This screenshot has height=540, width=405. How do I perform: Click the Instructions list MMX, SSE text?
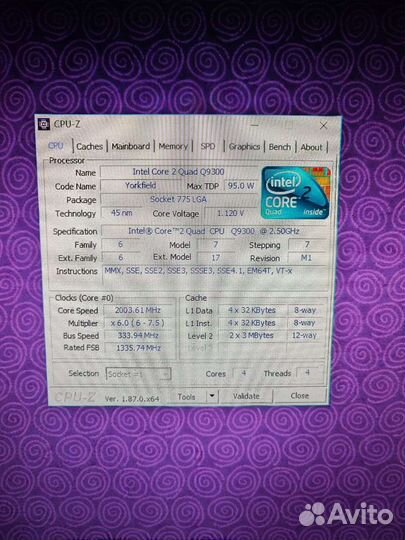[198, 271]
